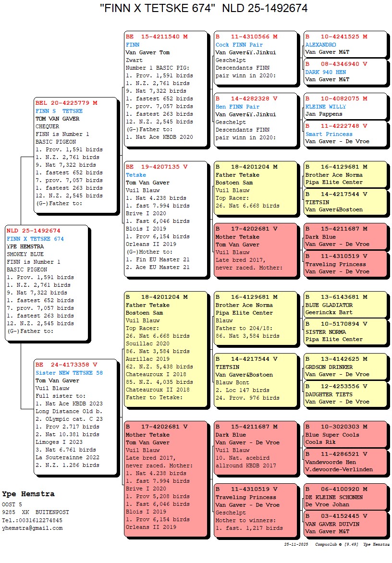Image resolution: width=392 pixels, height=563 pixels.
Task: Pick the DE KLEINE SCHONEN box
Action: coord(345,497)
